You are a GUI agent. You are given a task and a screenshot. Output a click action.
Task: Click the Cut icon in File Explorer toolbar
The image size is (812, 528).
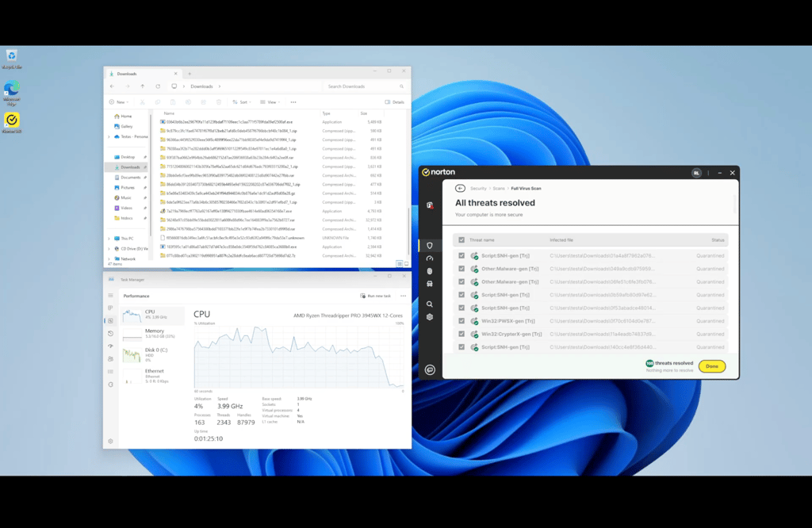coord(142,102)
